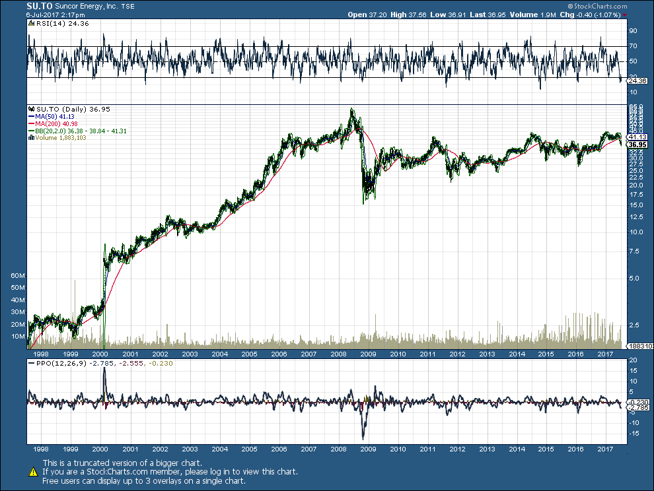Click the MA(50) 41.13 legend entry
This screenshot has height=491, width=654.
[x=55, y=117]
